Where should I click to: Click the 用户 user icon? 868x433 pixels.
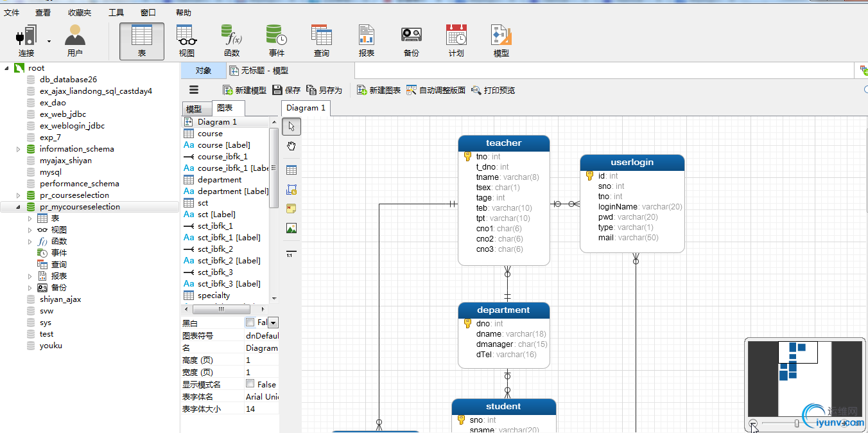point(75,41)
